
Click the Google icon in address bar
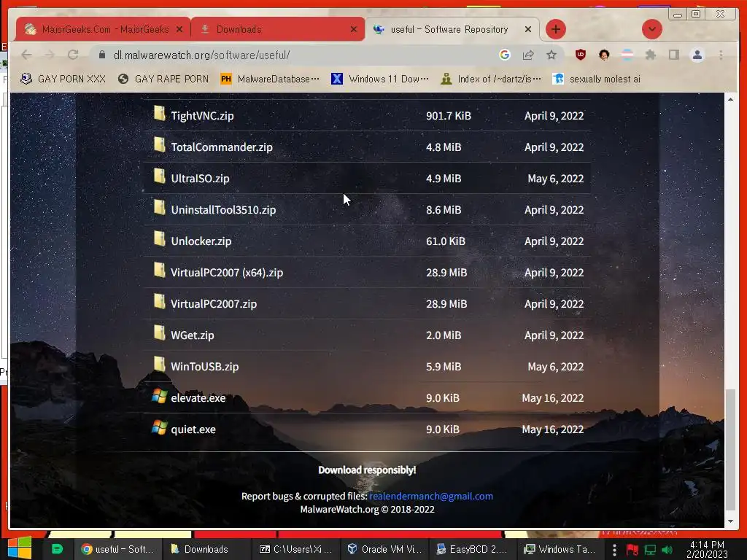coord(505,55)
